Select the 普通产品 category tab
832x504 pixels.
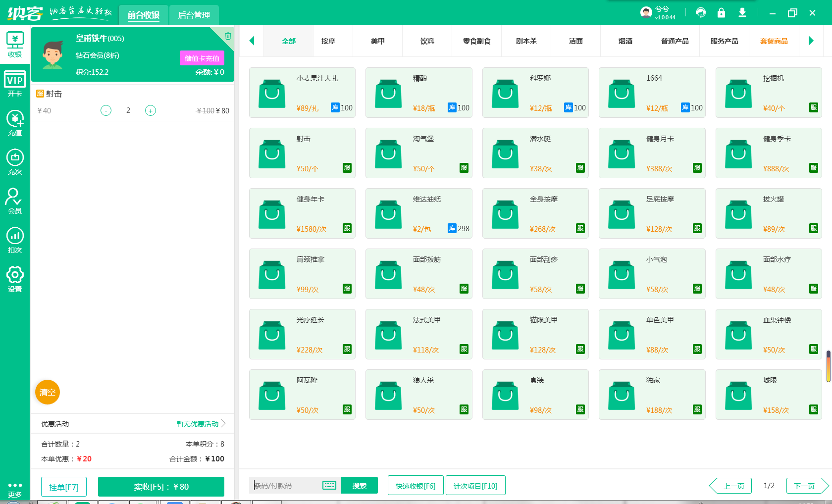click(x=675, y=41)
